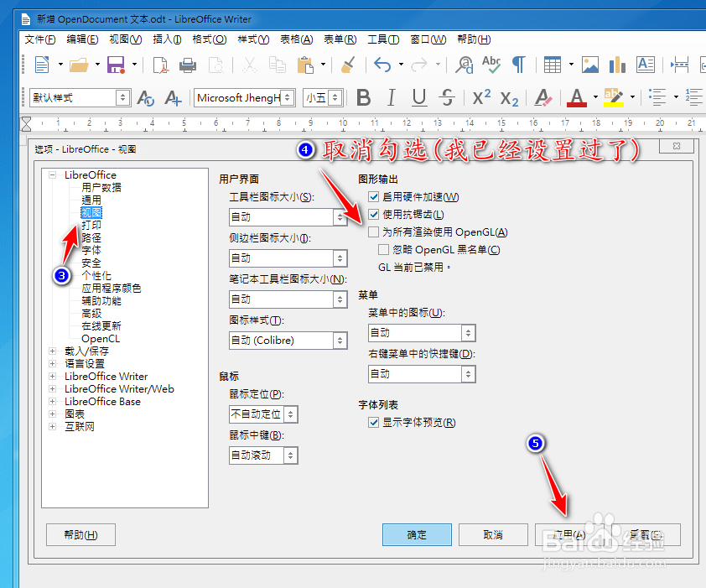Open the 格式(O) menu
Viewport: 706px width, 588px height.
click(210, 39)
